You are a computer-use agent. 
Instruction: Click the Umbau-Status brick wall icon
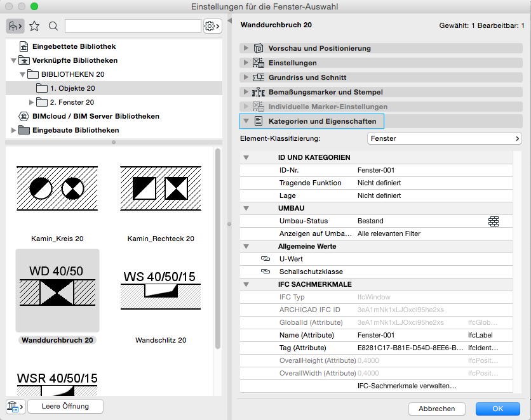coord(494,221)
